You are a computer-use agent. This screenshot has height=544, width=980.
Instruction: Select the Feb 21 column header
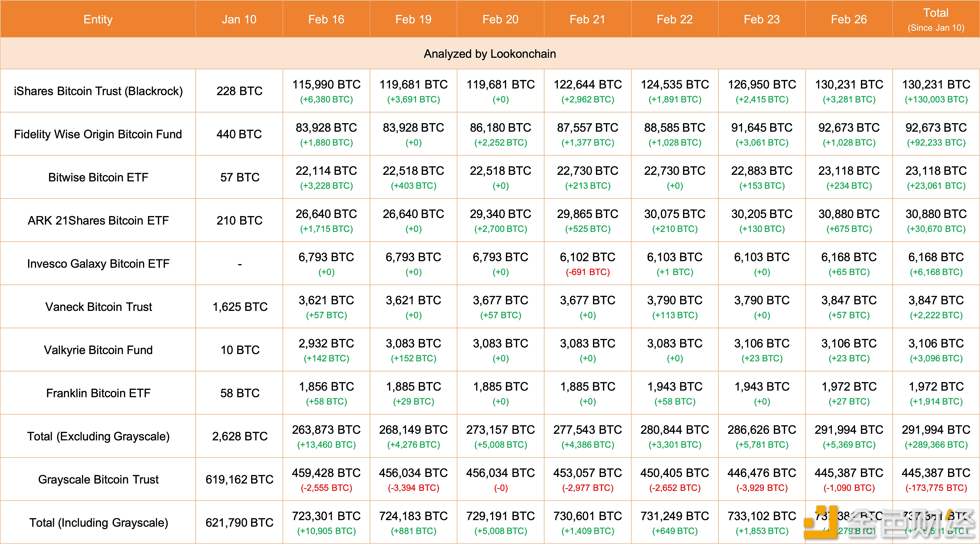tap(587, 20)
